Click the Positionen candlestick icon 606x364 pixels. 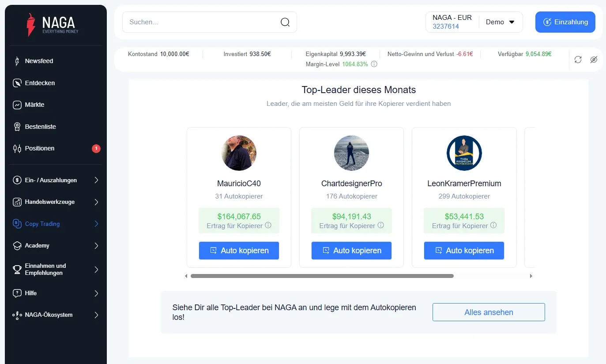(x=17, y=149)
